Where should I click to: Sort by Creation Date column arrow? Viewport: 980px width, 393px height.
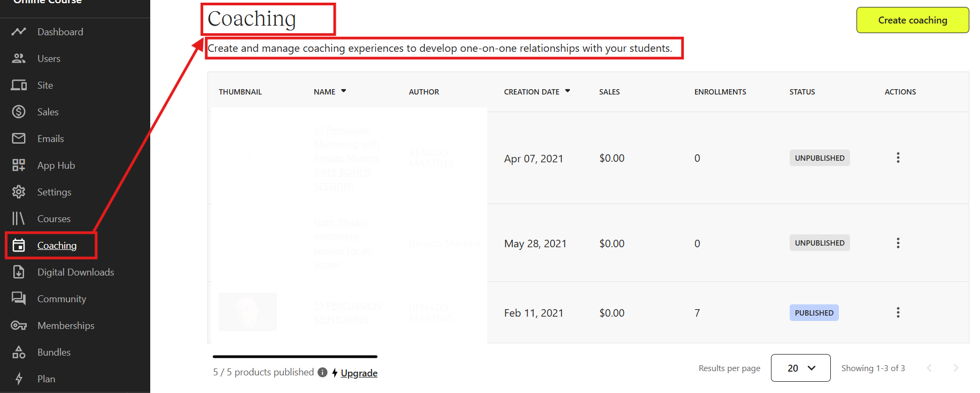click(568, 91)
